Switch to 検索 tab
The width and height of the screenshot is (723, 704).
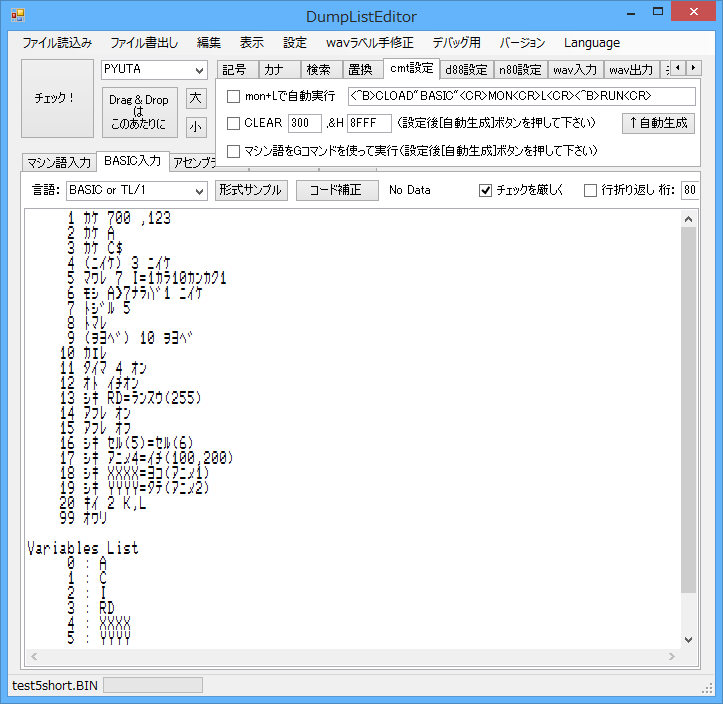pos(321,70)
